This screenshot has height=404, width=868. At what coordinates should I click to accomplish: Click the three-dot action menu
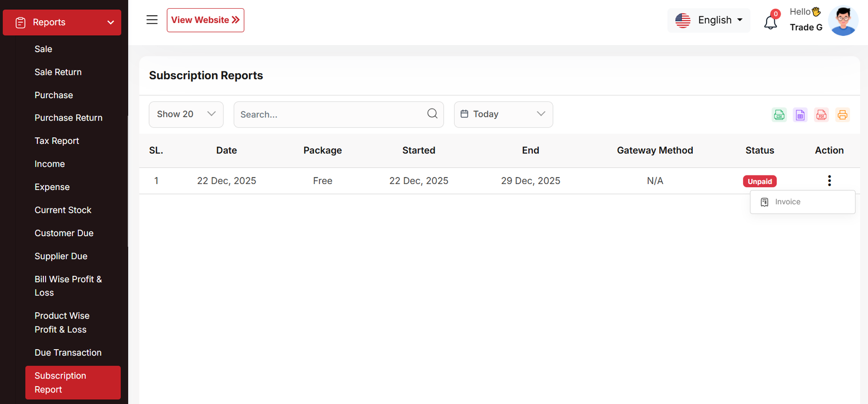pos(829,181)
